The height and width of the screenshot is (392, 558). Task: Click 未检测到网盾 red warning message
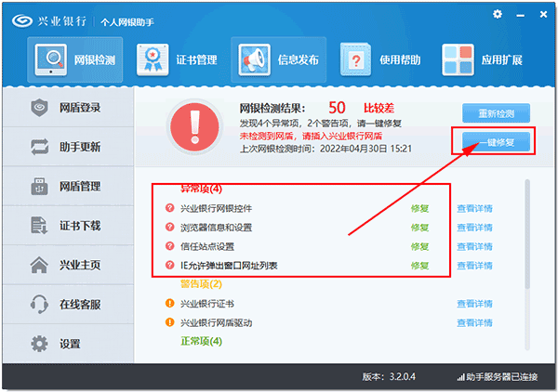click(311, 137)
